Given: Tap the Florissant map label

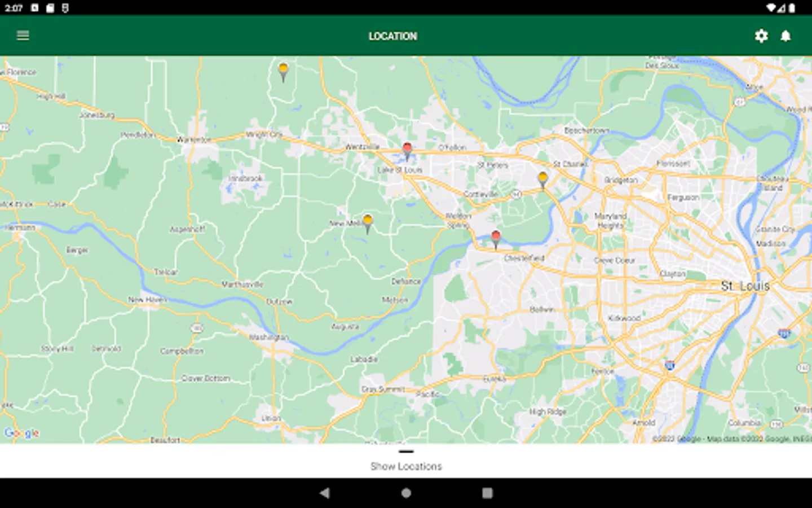Looking at the screenshot, I should (673, 163).
